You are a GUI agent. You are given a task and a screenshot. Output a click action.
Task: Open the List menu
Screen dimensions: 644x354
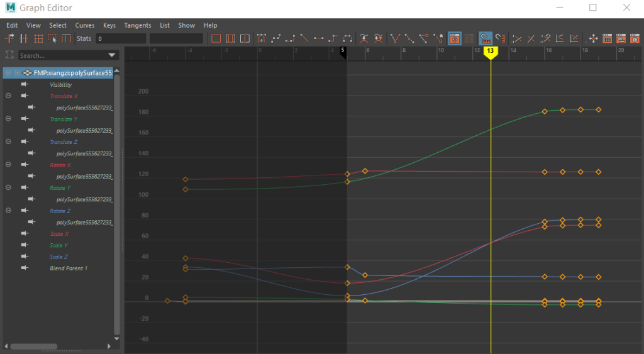click(x=165, y=25)
